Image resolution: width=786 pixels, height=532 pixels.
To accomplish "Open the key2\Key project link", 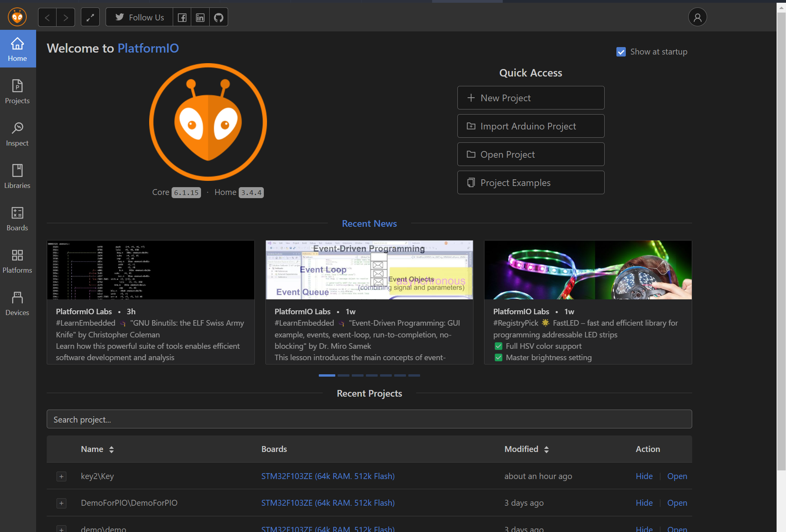I will pos(677,476).
